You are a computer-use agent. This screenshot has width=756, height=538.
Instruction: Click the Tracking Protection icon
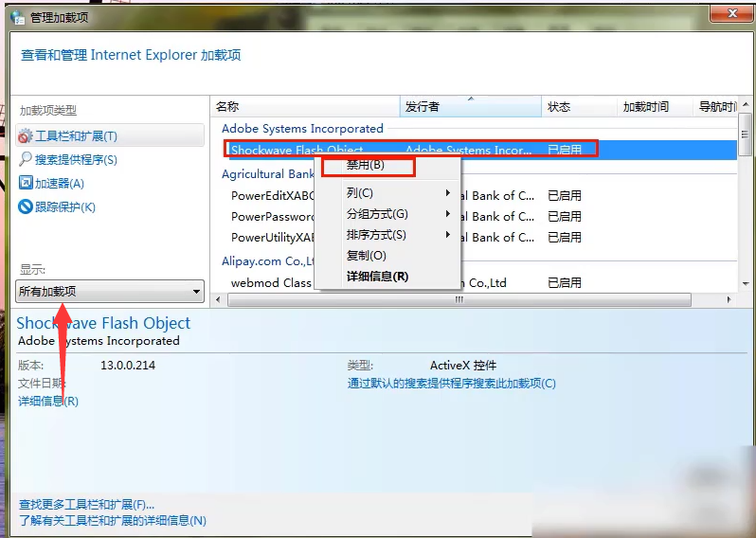tap(26, 206)
